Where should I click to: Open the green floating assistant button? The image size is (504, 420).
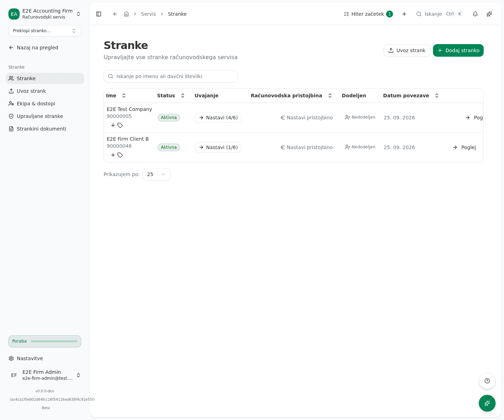[487, 403]
